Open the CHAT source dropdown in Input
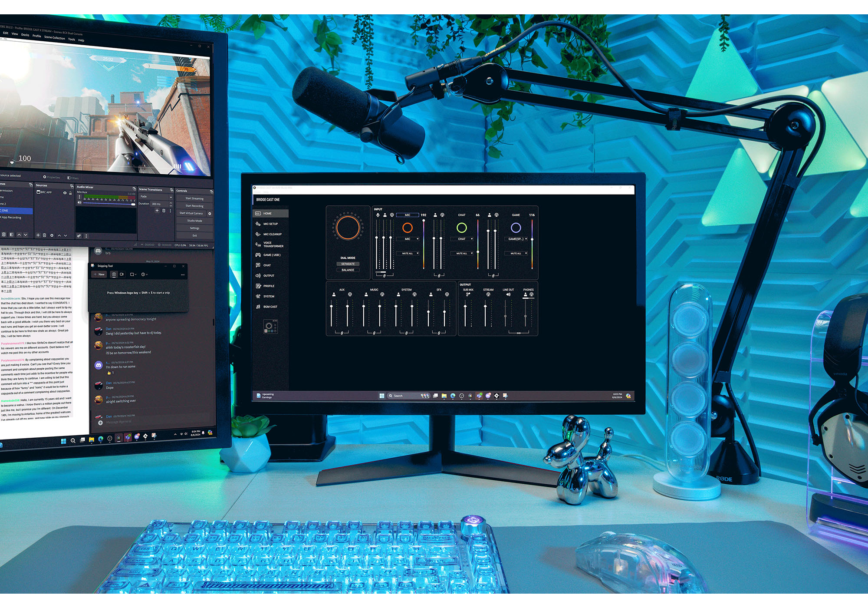Viewport: 868px width, 608px height. 462,239
